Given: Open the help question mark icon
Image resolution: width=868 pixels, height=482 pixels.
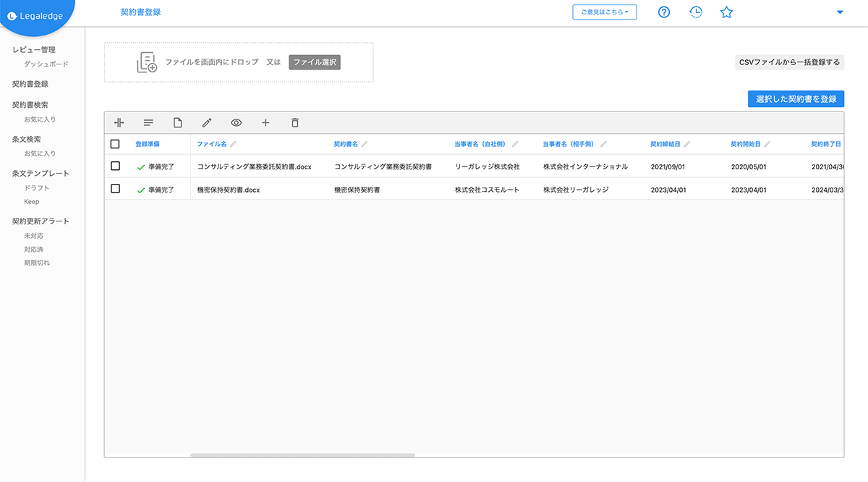Looking at the screenshot, I should coord(664,12).
